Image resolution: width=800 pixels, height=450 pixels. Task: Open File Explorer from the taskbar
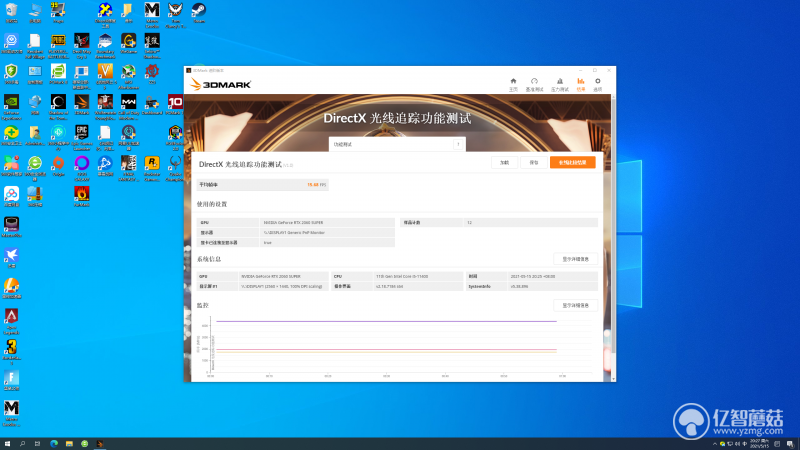pos(69,444)
